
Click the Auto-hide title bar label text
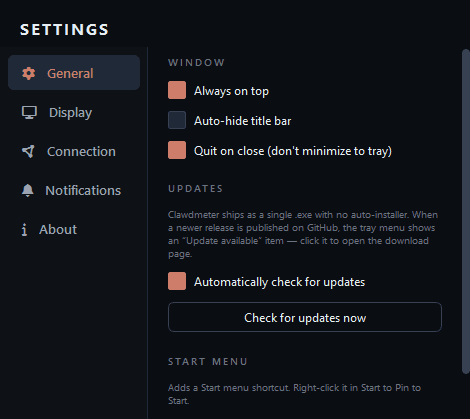click(243, 121)
